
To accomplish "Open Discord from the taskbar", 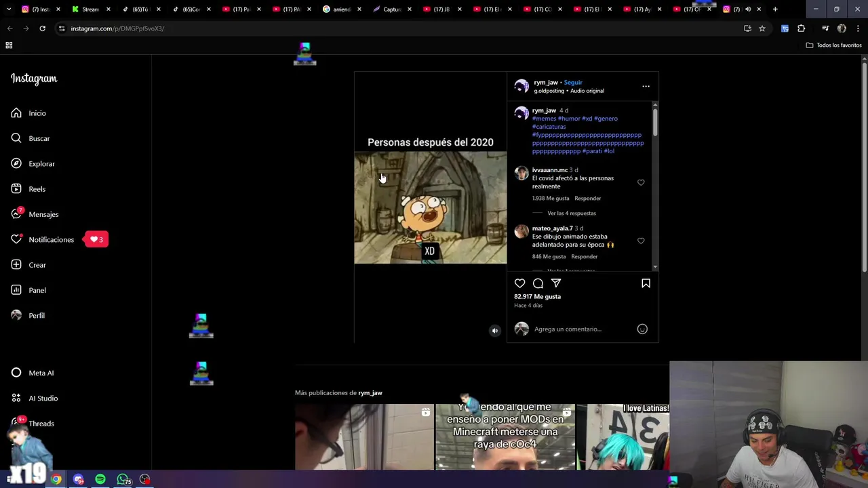I will tap(79, 479).
